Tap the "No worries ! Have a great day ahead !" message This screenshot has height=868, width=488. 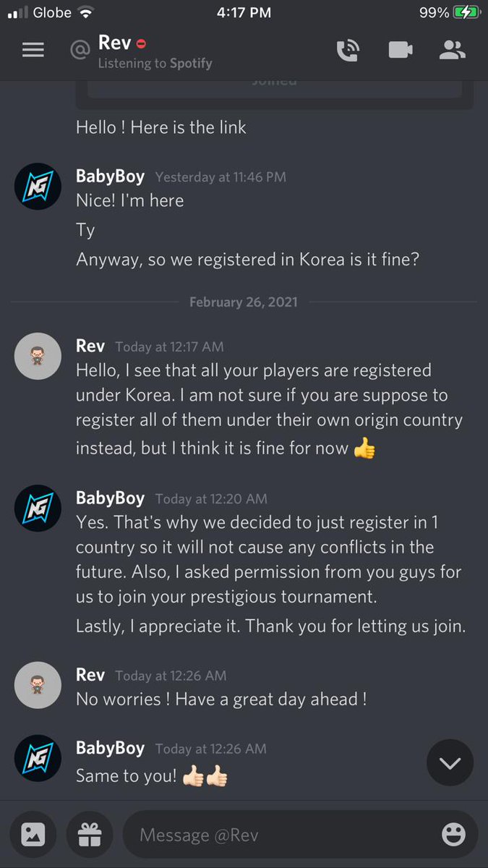pyautogui.click(x=221, y=699)
